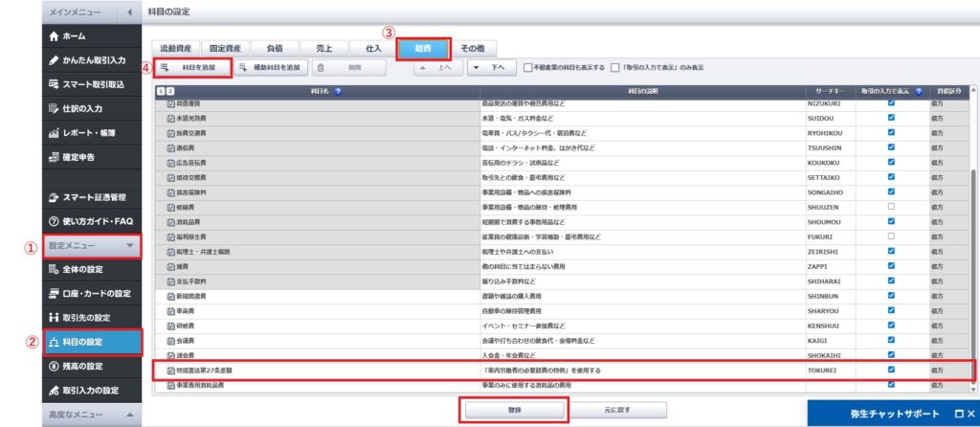Collapse the メインメニュー sidebar with the arrow
980x427 pixels.
[129, 12]
